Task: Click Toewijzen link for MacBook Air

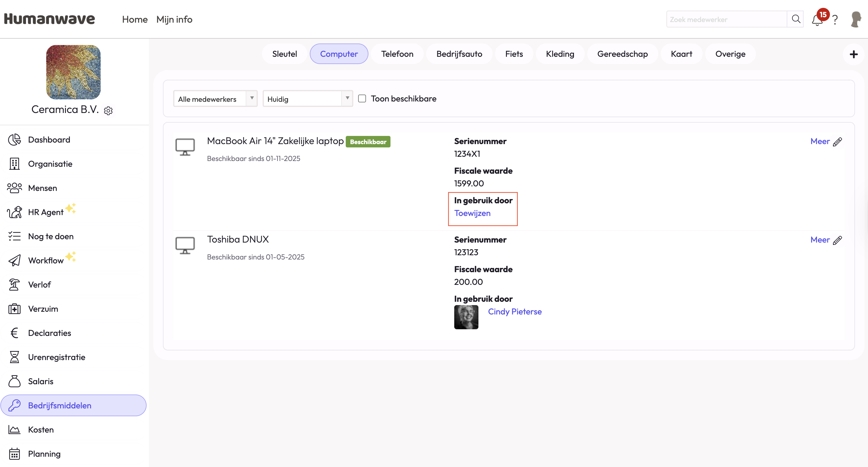Action: [x=472, y=213]
